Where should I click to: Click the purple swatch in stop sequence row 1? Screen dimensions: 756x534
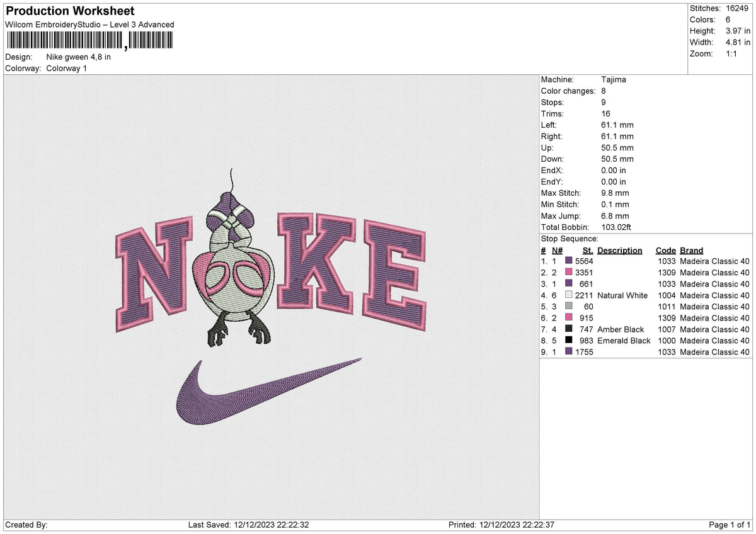(x=569, y=261)
